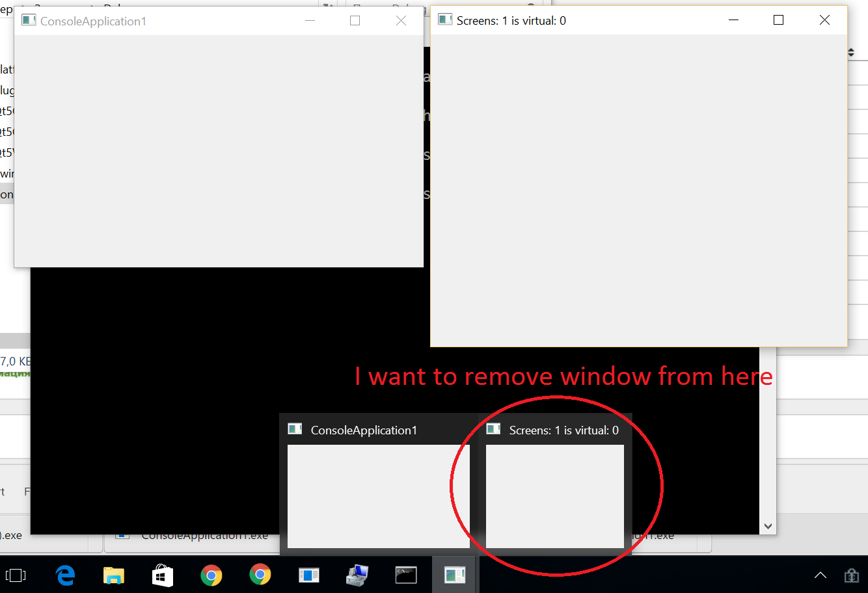Open the command prompt taskbar icon
The height and width of the screenshot is (593, 868).
(406, 575)
